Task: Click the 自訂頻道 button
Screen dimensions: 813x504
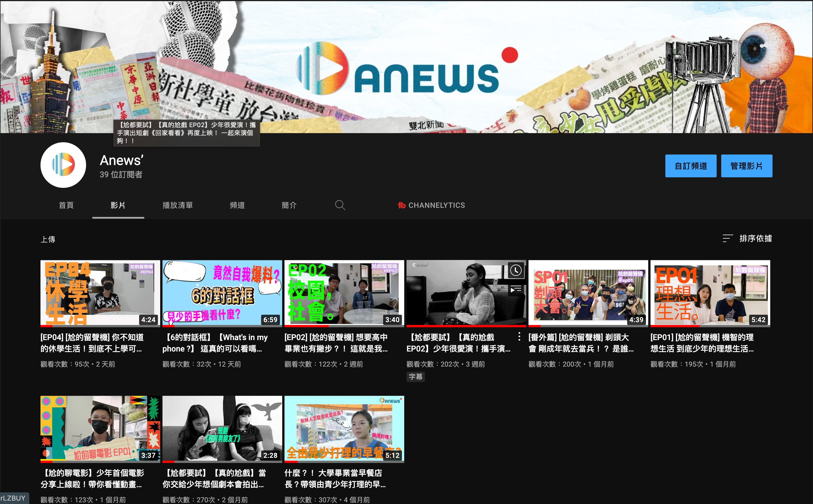Action: [691, 166]
